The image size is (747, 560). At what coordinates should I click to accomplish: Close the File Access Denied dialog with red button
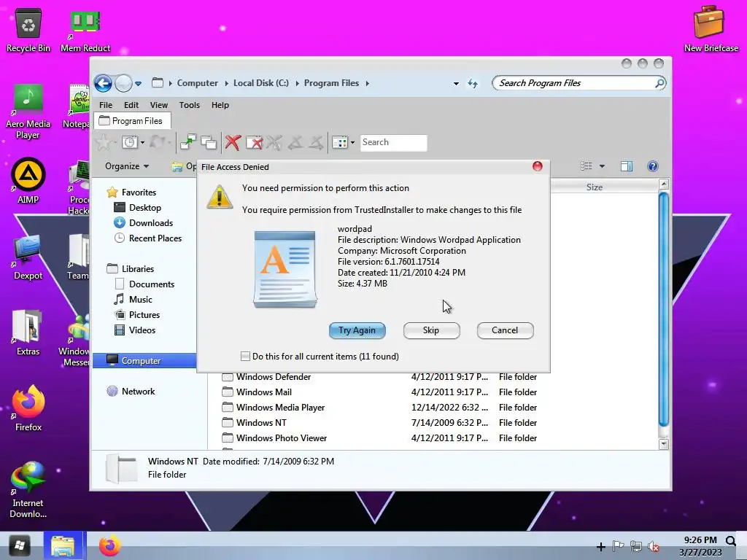click(x=538, y=166)
